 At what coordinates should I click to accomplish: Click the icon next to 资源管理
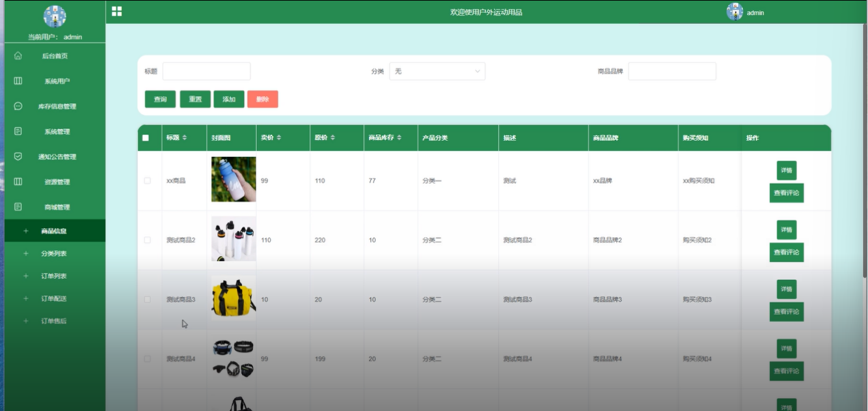pyautogui.click(x=18, y=182)
